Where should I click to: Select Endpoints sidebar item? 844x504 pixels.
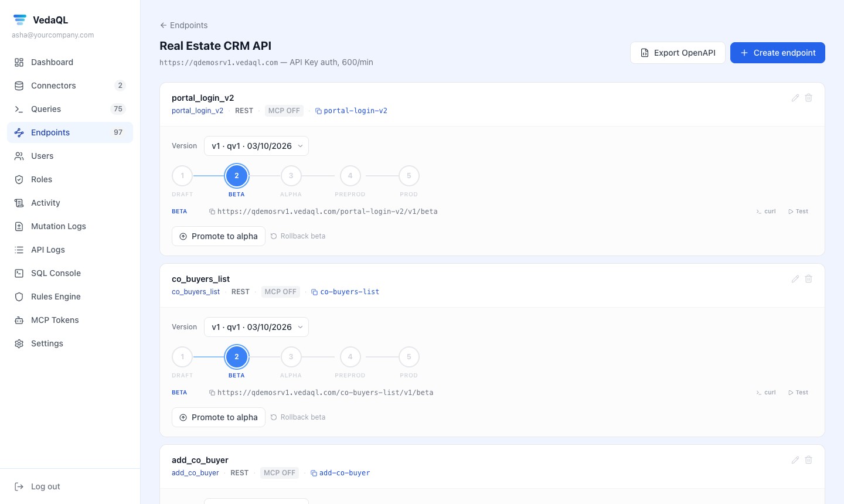click(x=70, y=132)
